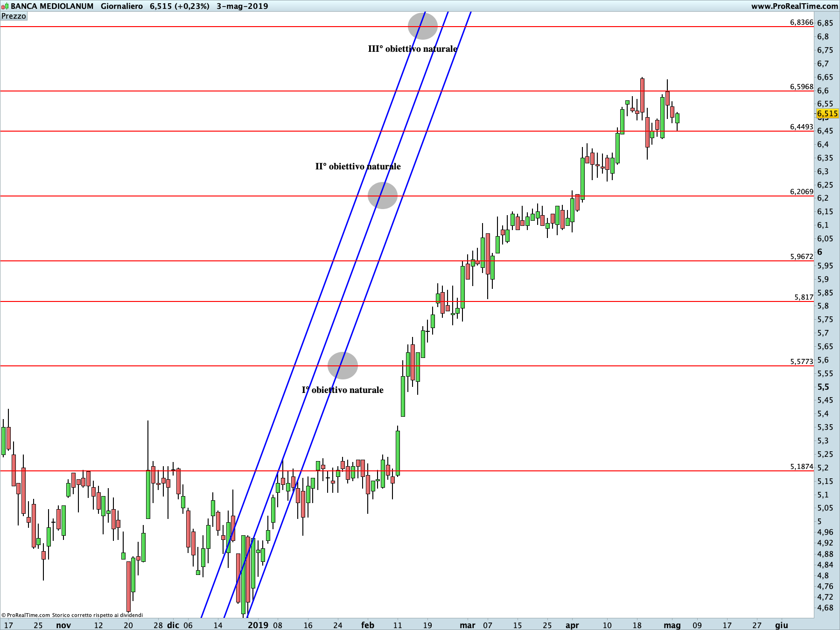Click the candlestick chart icon beside BANCA MEDIOLANUM
This screenshot has height=630, width=840.
click(x=5, y=6)
